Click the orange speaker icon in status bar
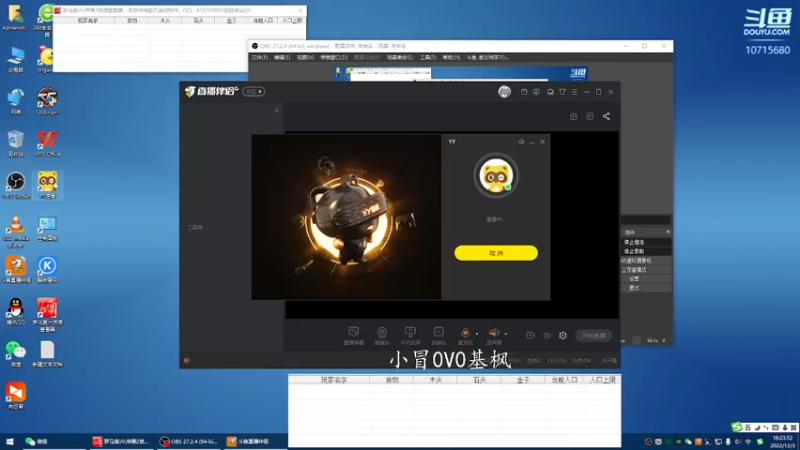This screenshot has width=800, height=450. [x=187, y=361]
